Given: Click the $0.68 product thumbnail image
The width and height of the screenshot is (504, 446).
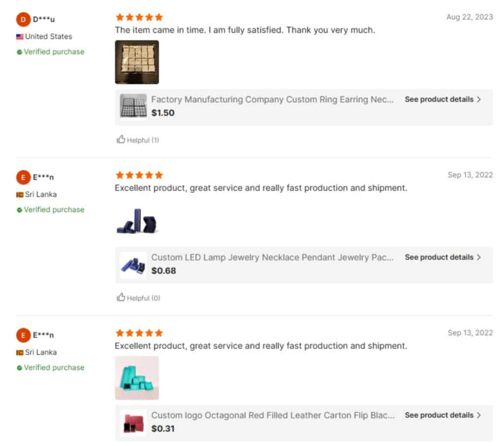Looking at the screenshot, I should coord(133,265).
